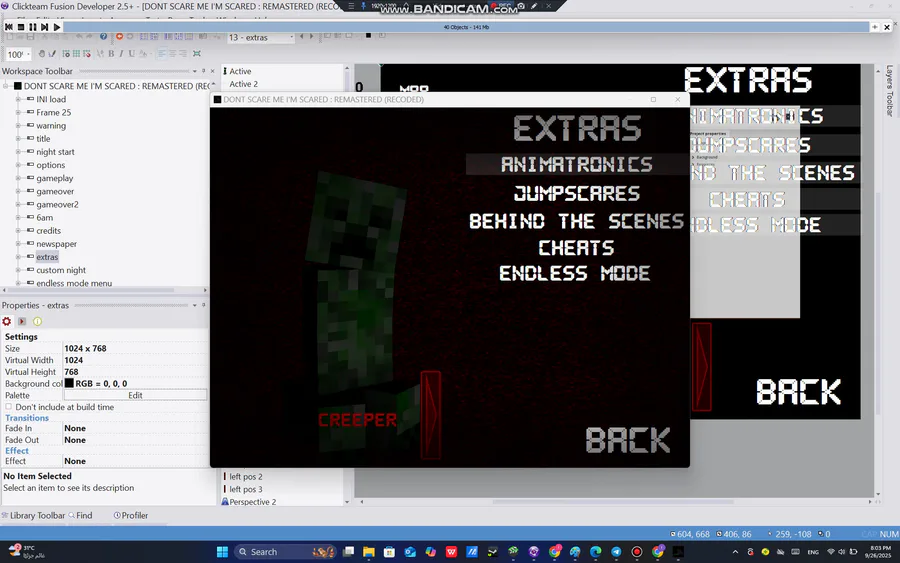Pin the Properties panel

(x=203, y=305)
